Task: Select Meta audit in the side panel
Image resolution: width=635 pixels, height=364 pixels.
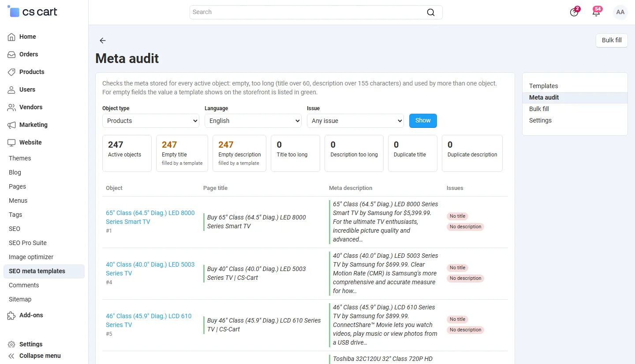Action: pyautogui.click(x=575, y=97)
